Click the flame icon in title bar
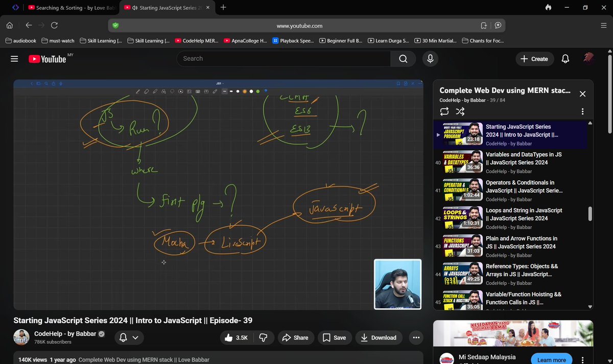This screenshot has width=613, height=364. pyautogui.click(x=548, y=8)
